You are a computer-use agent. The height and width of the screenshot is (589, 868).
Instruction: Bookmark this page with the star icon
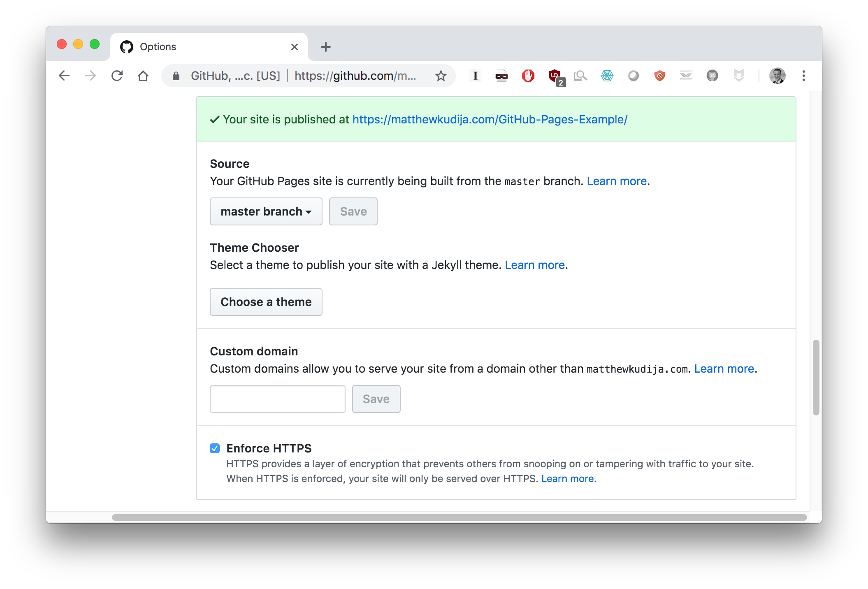tap(441, 76)
